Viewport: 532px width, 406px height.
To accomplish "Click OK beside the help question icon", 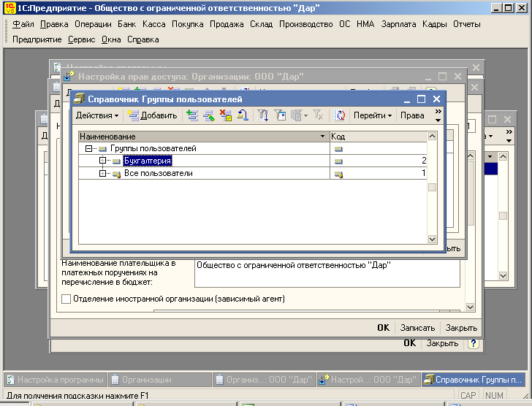I will click(409, 343).
